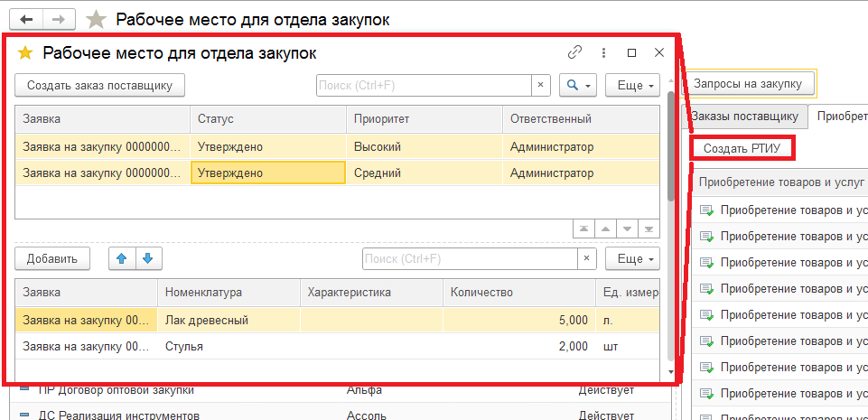The width and height of the screenshot is (868, 420).
Task: Click Создать РТИУ button
Action: pyautogui.click(x=742, y=148)
